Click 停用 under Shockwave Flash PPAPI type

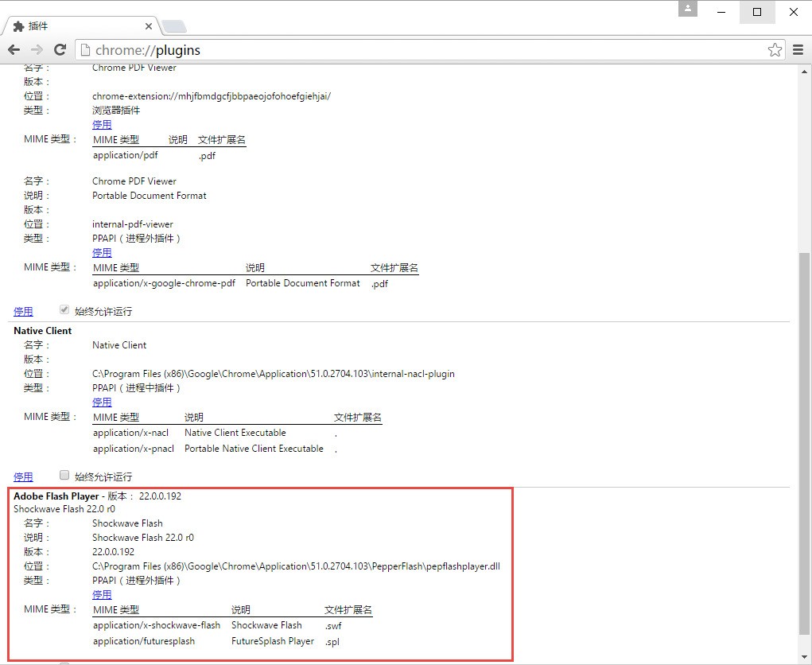102,594
